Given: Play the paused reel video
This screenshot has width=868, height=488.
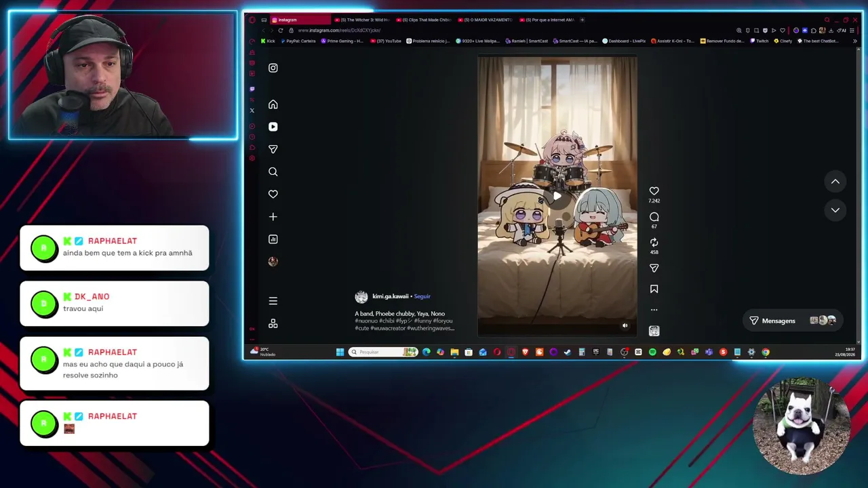Looking at the screenshot, I should pos(557,197).
